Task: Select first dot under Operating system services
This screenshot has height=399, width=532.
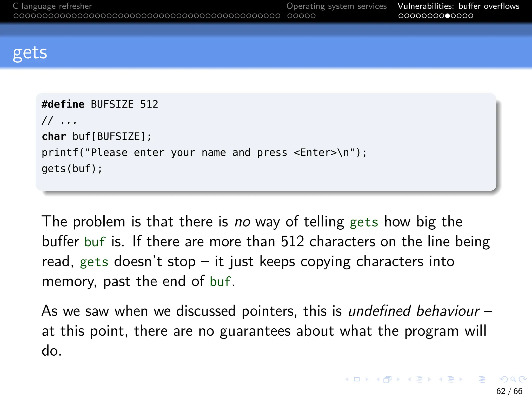Action: tap(290, 16)
